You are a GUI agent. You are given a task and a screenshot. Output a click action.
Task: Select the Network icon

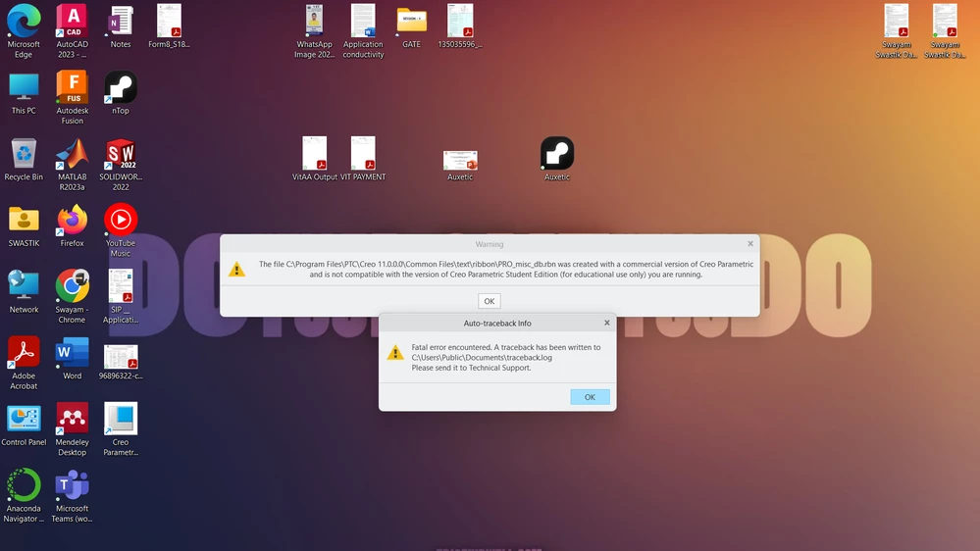pos(24,292)
